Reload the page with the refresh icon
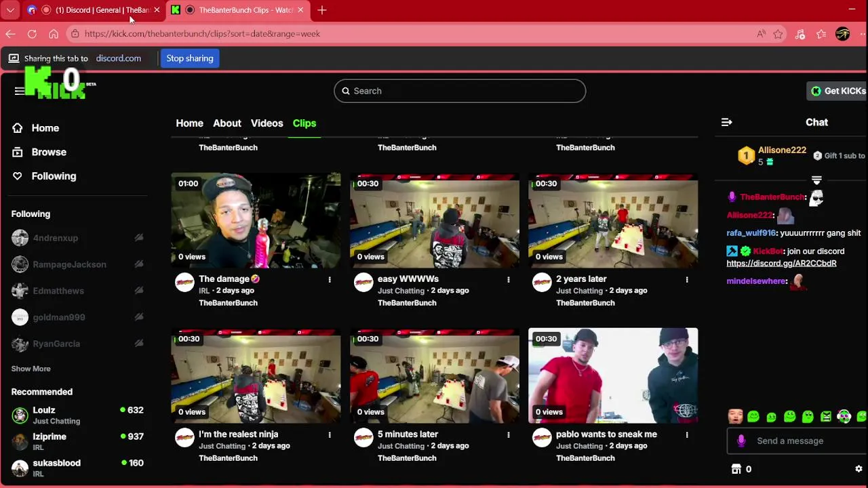This screenshot has width=868, height=488. (32, 34)
